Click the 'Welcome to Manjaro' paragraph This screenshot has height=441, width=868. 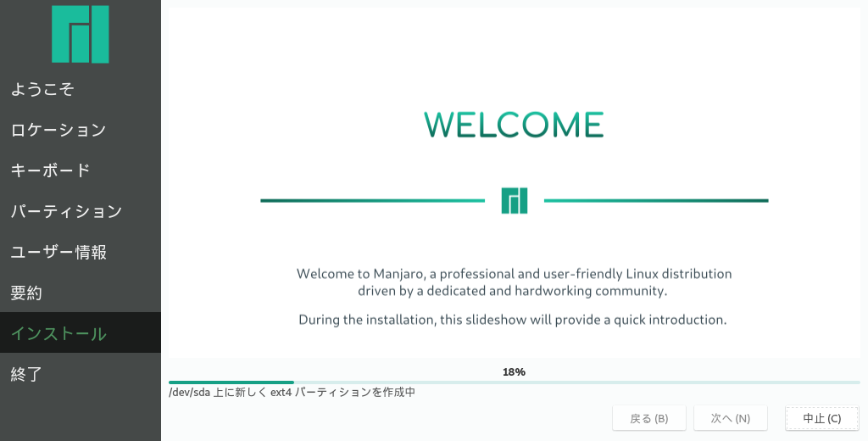[514, 282]
